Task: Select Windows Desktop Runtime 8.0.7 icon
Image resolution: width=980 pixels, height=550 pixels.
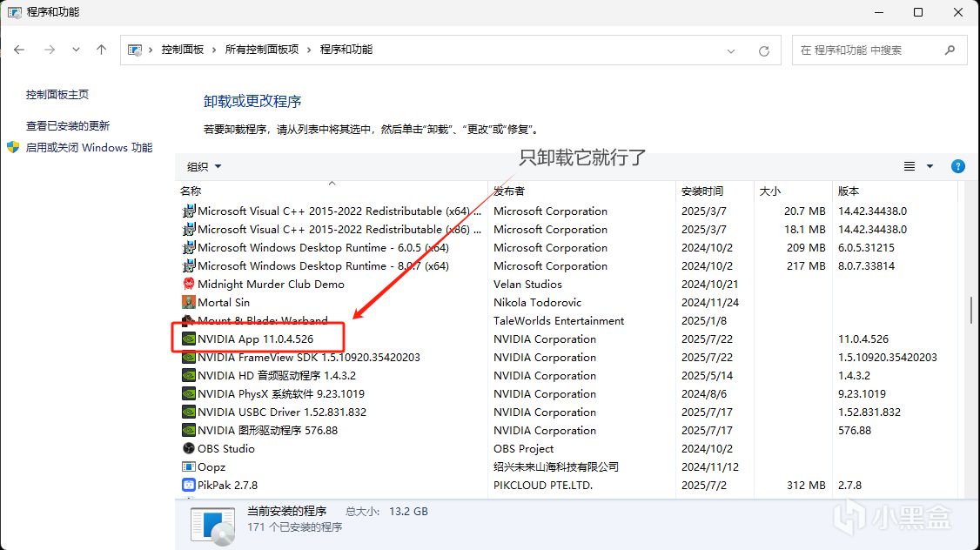Action: pyautogui.click(x=188, y=265)
